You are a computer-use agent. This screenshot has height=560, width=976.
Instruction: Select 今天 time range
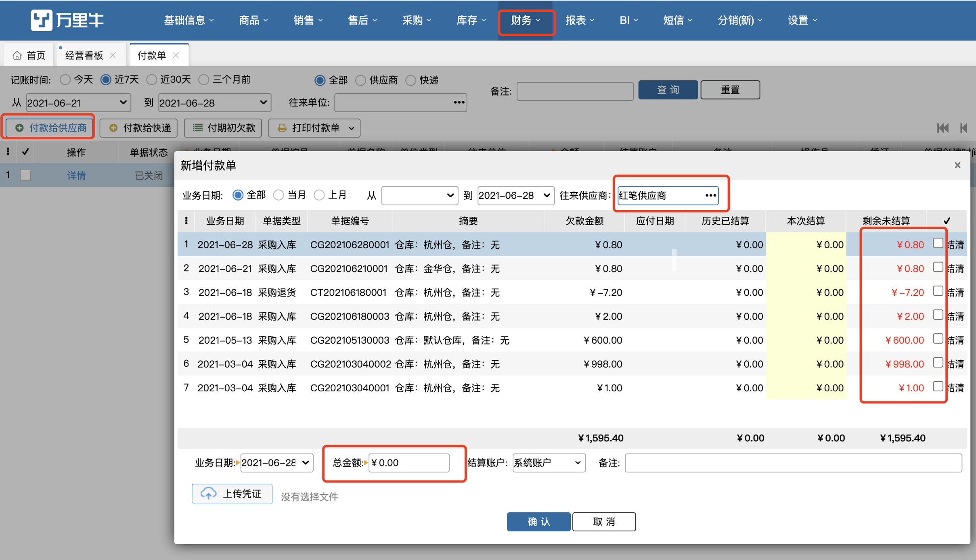(65, 79)
